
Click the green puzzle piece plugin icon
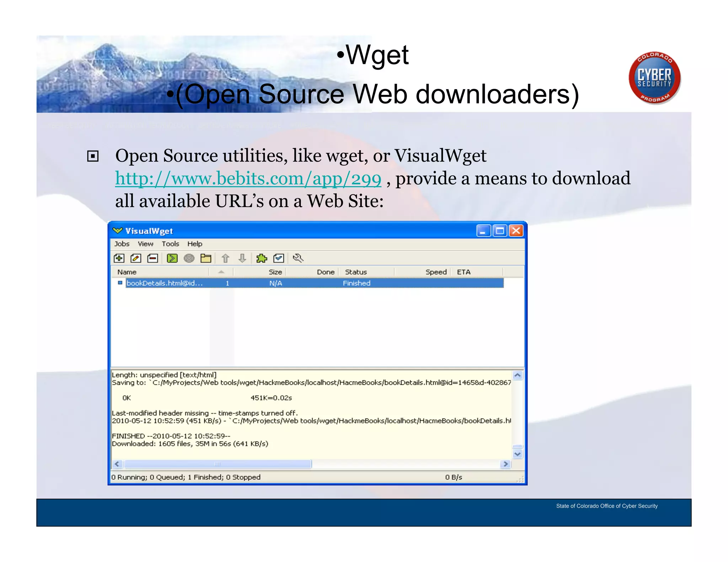(262, 258)
